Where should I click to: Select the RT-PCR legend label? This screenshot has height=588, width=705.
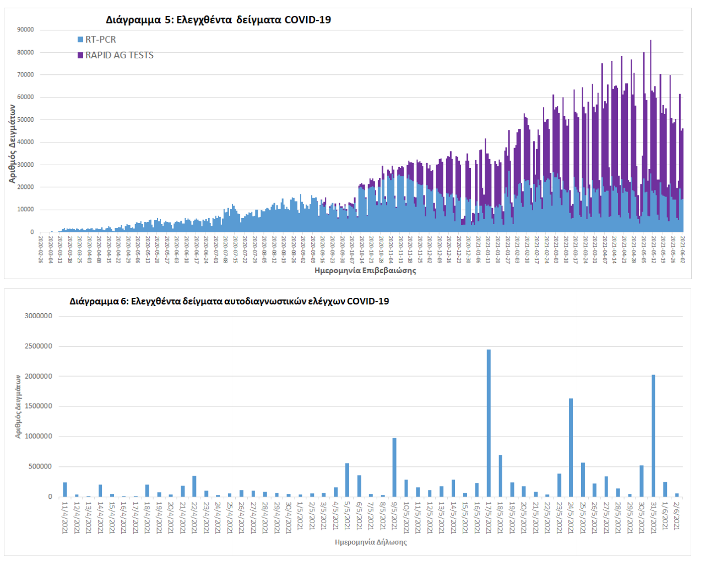click(x=101, y=40)
